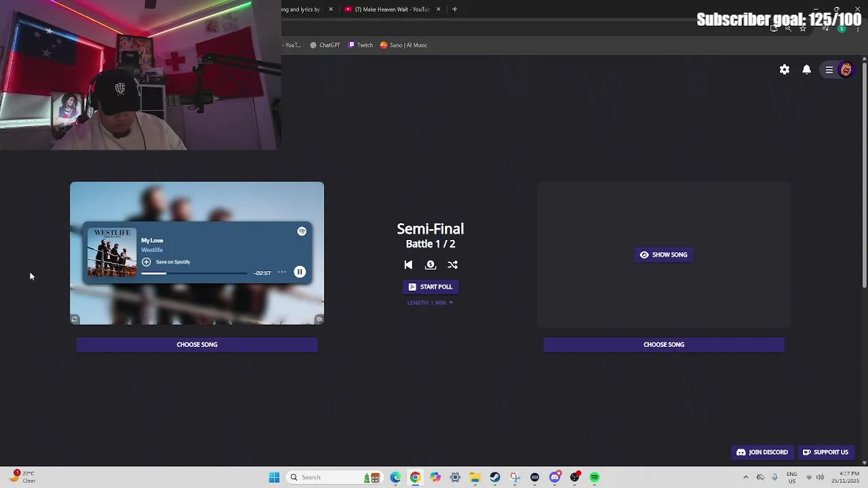Click the dollar donation icon under Battle

(431, 265)
